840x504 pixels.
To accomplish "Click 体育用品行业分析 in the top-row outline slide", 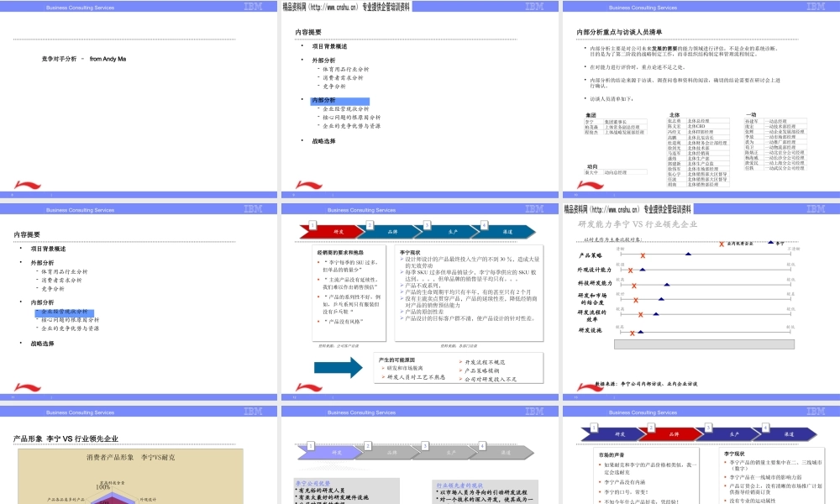I will [345, 70].
